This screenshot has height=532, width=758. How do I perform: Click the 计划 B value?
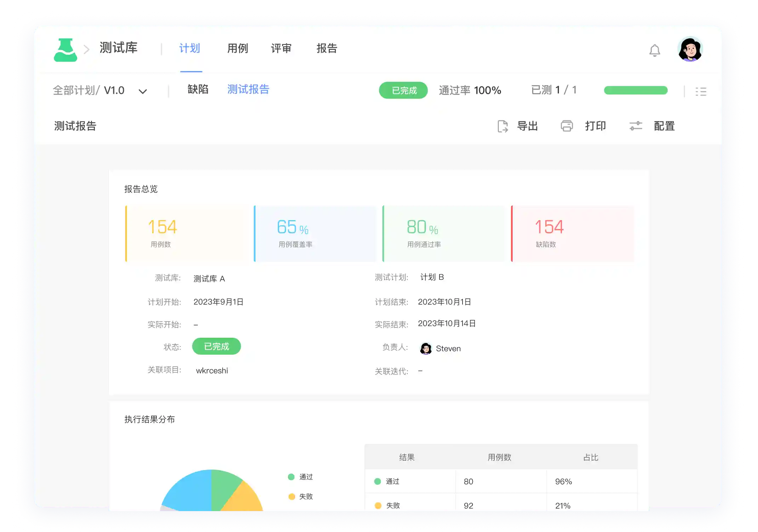point(432,277)
